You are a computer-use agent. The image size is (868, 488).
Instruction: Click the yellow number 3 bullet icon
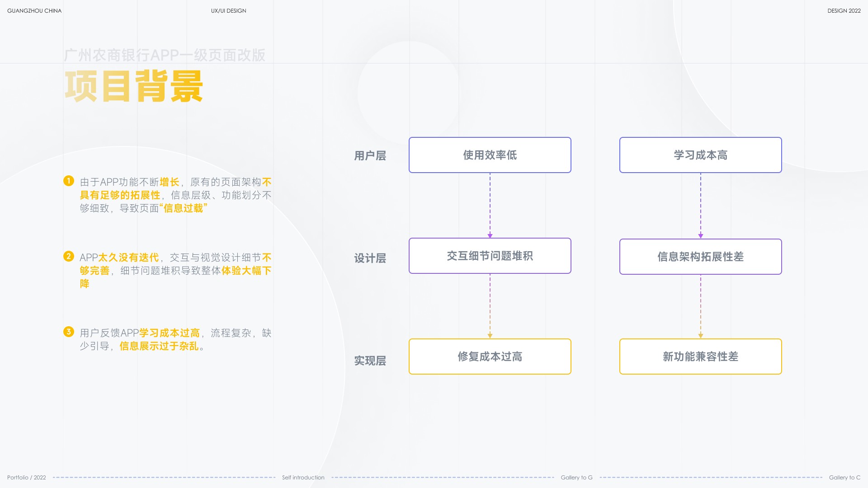(68, 332)
